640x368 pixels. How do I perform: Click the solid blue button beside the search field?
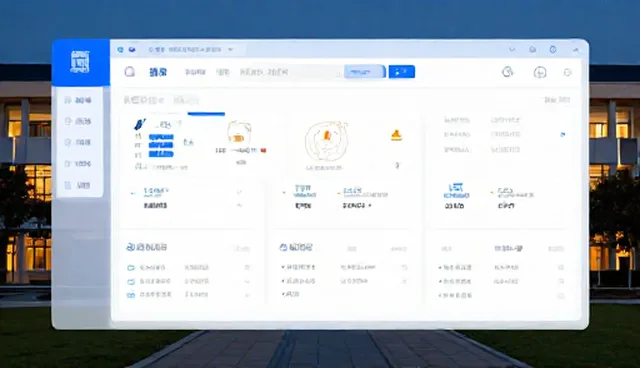point(402,72)
